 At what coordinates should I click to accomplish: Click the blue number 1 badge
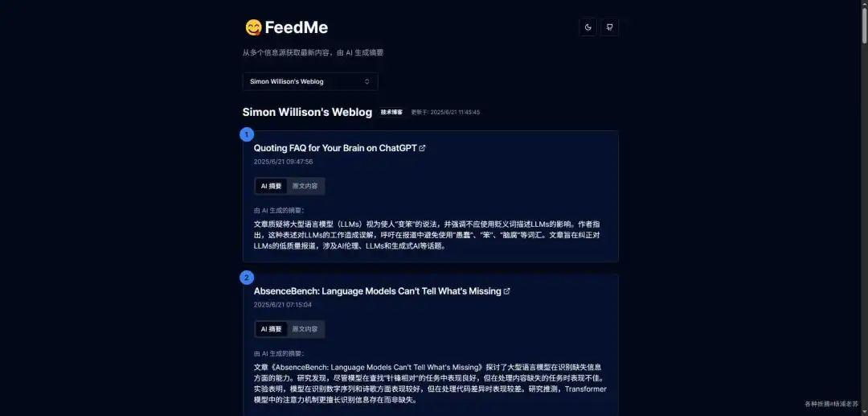(247, 134)
